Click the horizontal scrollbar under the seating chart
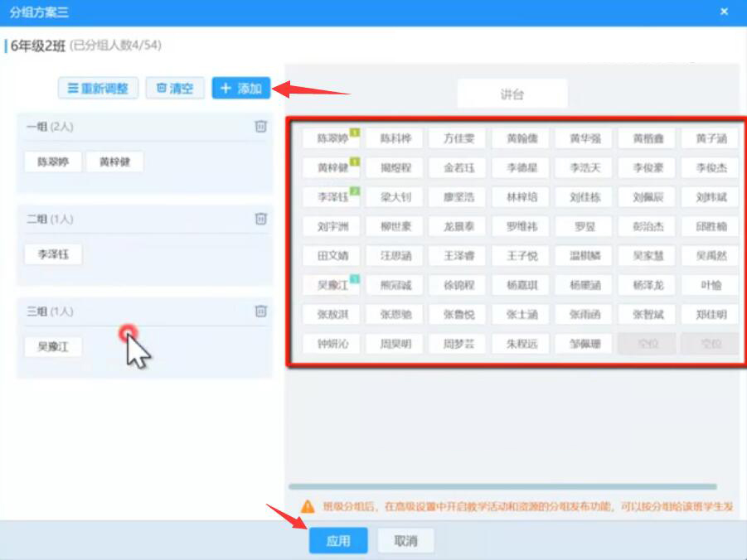747x560 pixels. coord(502,486)
